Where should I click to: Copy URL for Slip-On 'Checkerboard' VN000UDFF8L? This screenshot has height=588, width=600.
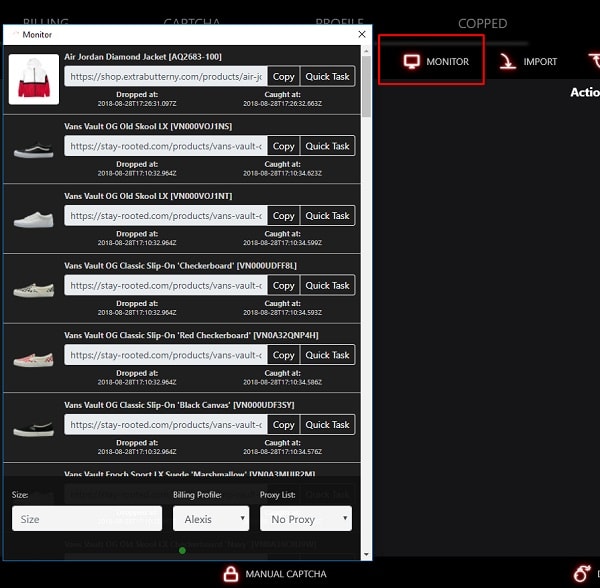(x=284, y=285)
